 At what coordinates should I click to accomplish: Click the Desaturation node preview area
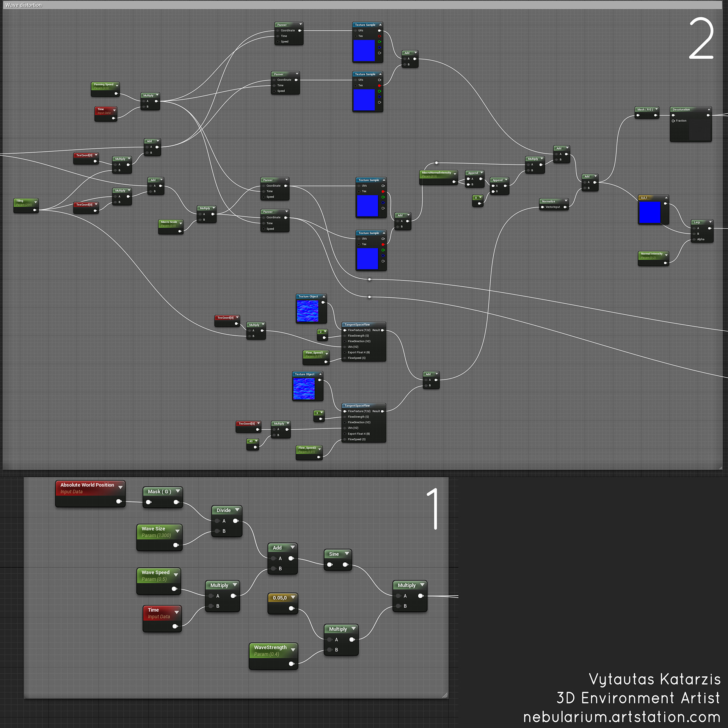690,132
